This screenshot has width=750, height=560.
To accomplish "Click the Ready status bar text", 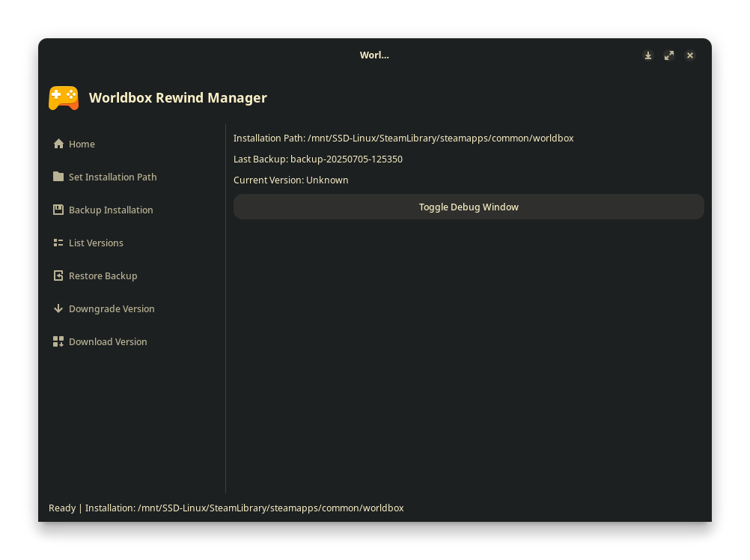I will pyautogui.click(x=226, y=508).
